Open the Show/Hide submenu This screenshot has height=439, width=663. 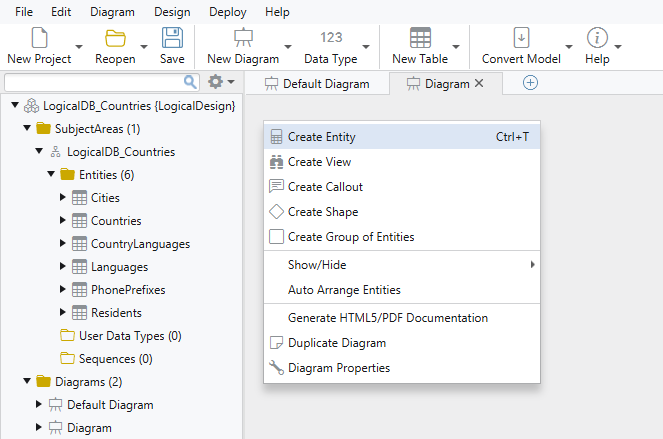pyautogui.click(x=402, y=265)
